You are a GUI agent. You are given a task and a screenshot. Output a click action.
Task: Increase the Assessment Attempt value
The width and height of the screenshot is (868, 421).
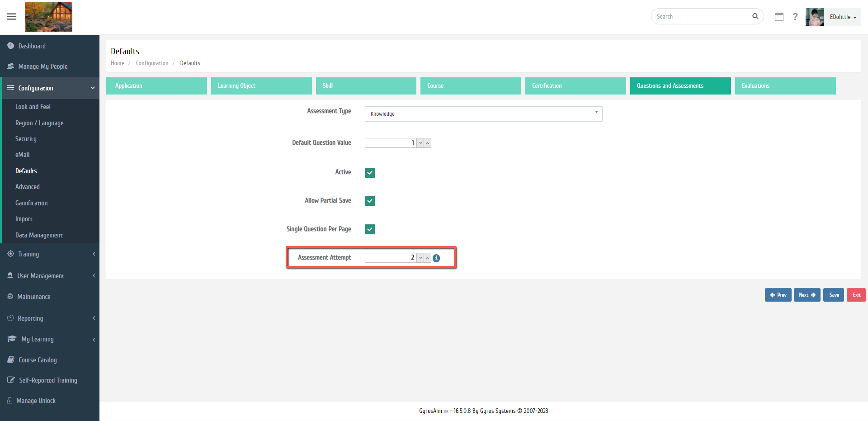click(428, 258)
